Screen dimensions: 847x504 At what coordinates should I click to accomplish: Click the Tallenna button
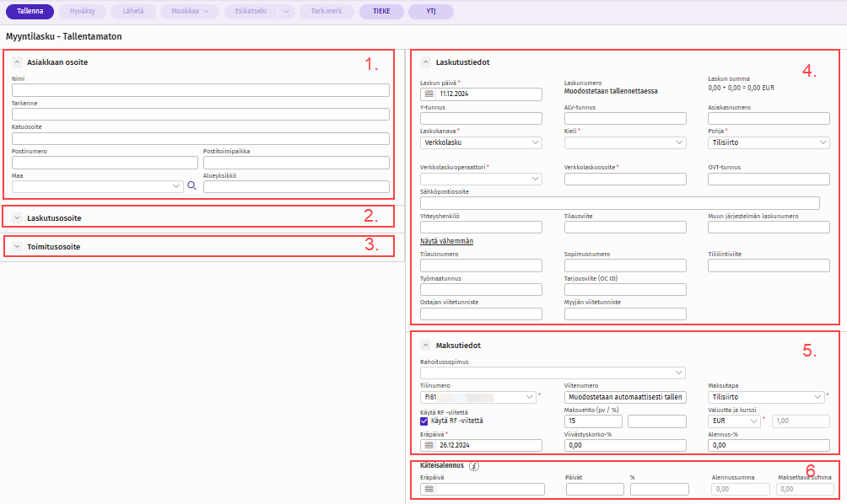tap(30, 12)
